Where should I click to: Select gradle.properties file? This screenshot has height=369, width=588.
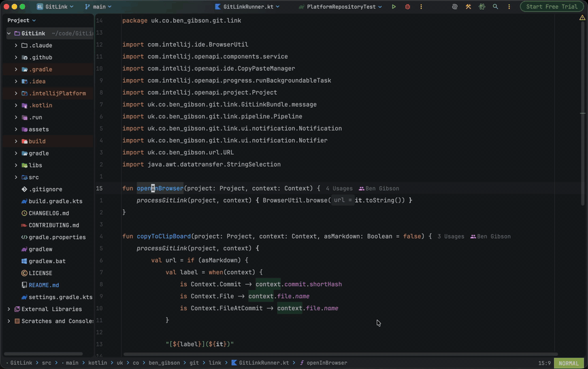57,237
